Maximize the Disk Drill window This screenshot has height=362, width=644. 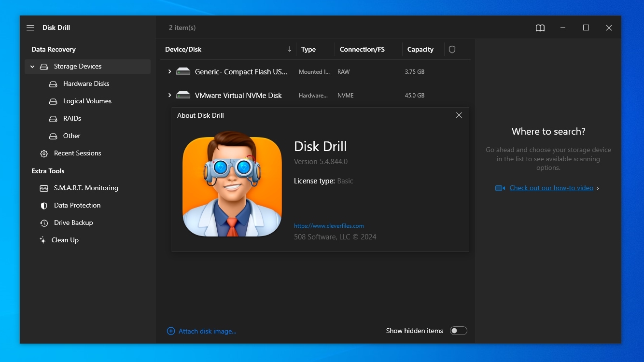pyautogui.click(x=586, y=28)
